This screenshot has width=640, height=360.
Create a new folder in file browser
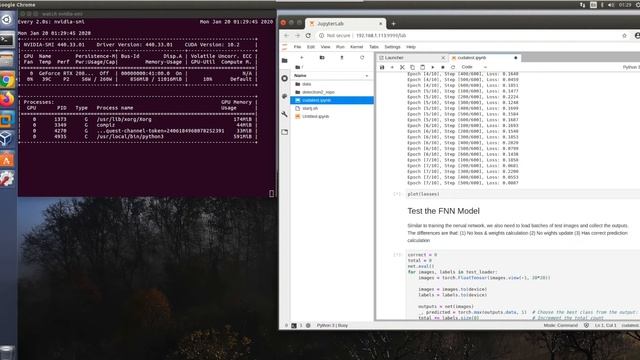322,58
